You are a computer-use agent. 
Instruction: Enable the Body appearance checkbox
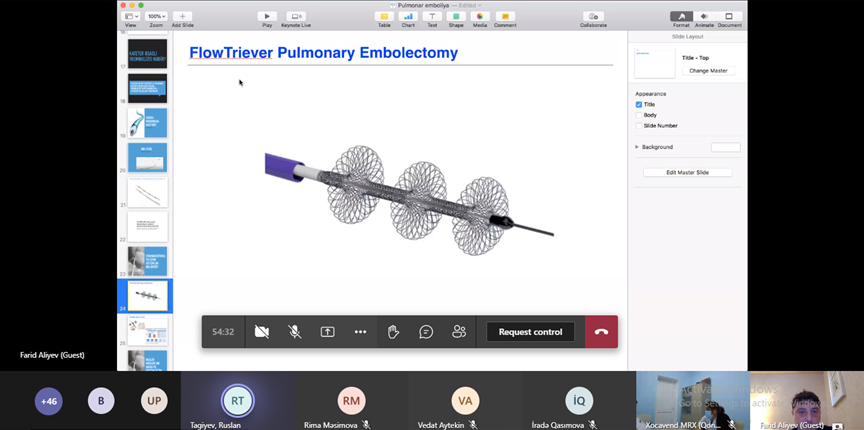pyautogui.click(x=639, y=115)
